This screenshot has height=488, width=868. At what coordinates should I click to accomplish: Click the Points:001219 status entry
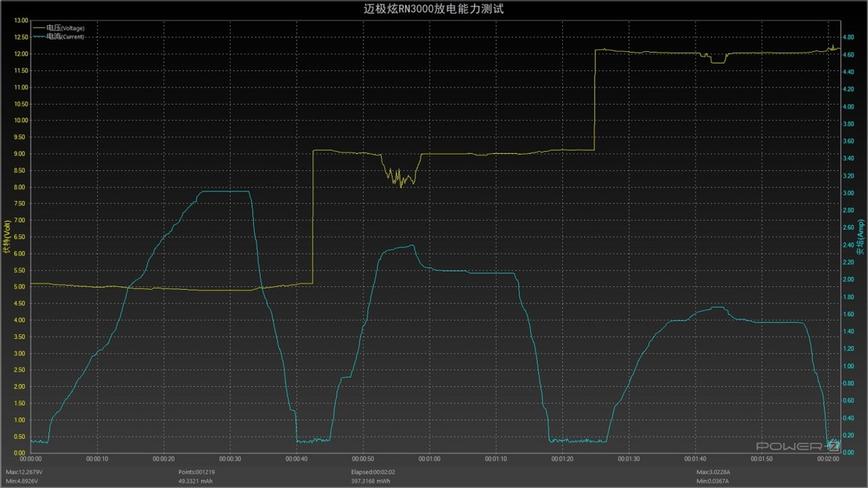(x=197, y=471)
